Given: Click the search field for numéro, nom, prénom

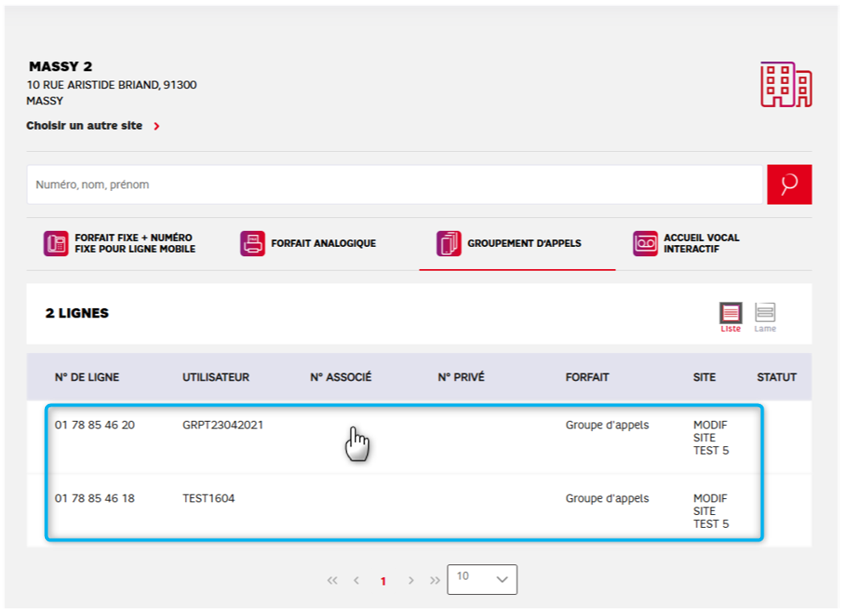Looking at the screenshot, I should (x=395, y=184).
